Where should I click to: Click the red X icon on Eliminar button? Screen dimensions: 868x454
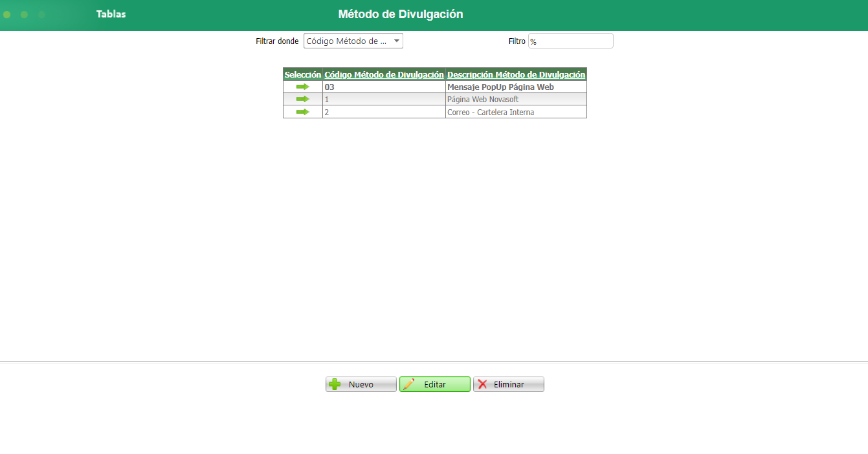[x=482, y=384]
